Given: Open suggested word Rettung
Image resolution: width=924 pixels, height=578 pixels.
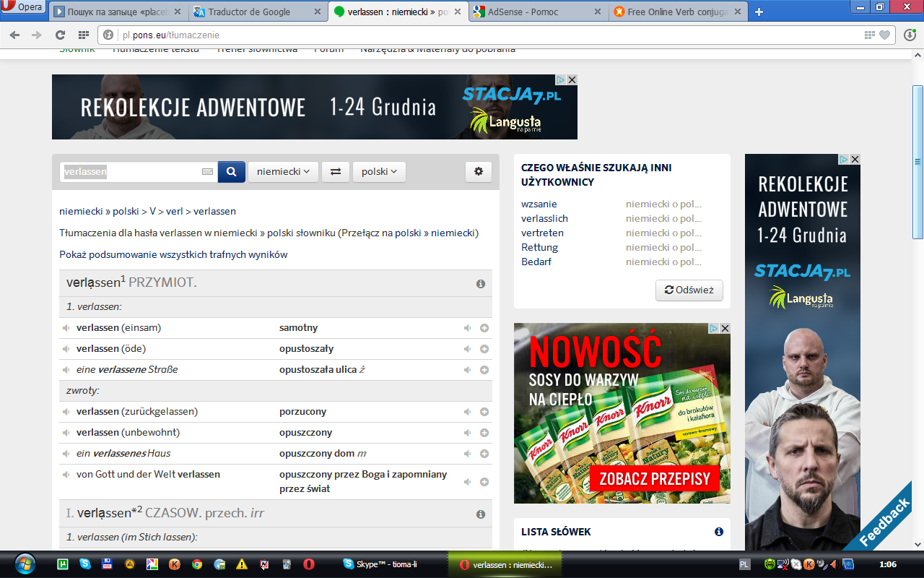Looking at the screenshot, I should coord(539,247).
